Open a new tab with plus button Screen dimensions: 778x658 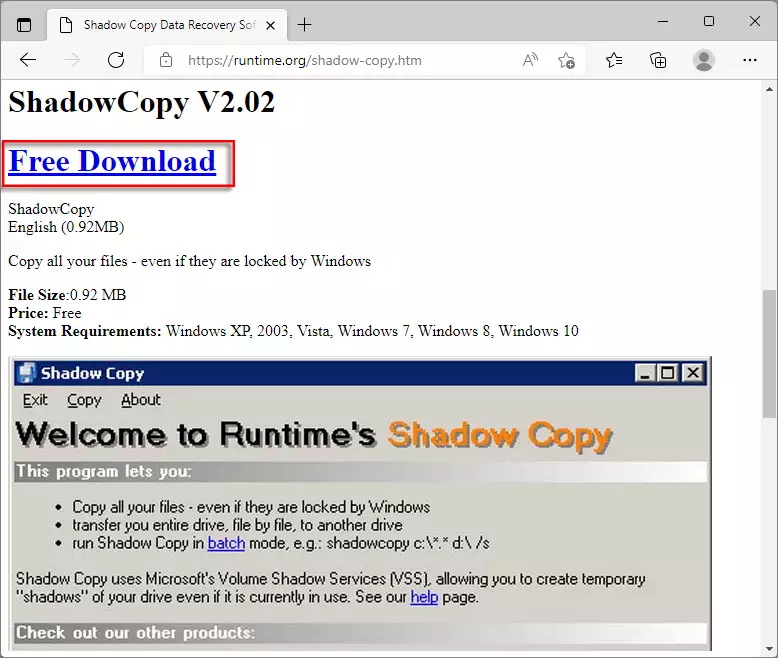(x=305, y=24)
